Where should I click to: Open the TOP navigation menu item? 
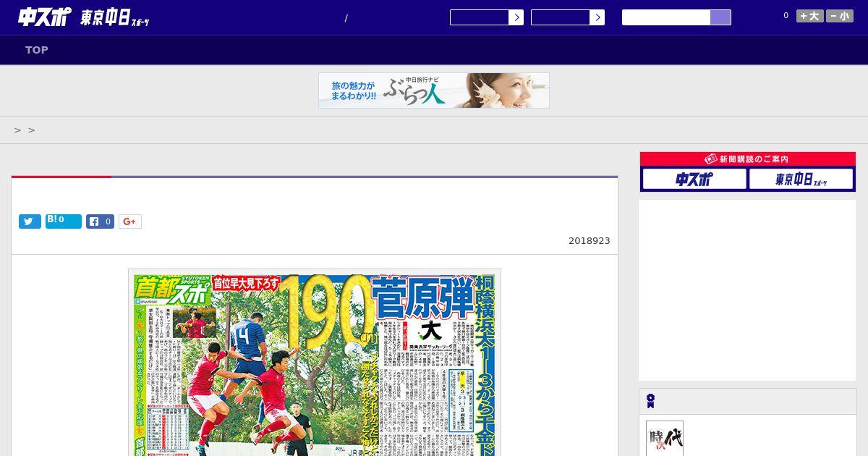[37, 50]
